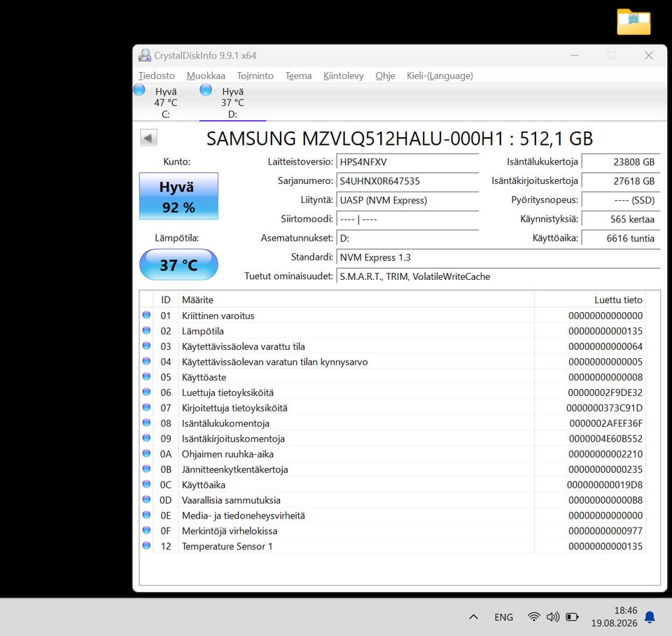This screenshot has width=672, height=636.
Task: Select the Ohjaimen ruuhka-aika row
Action: (x=393, y=454)
